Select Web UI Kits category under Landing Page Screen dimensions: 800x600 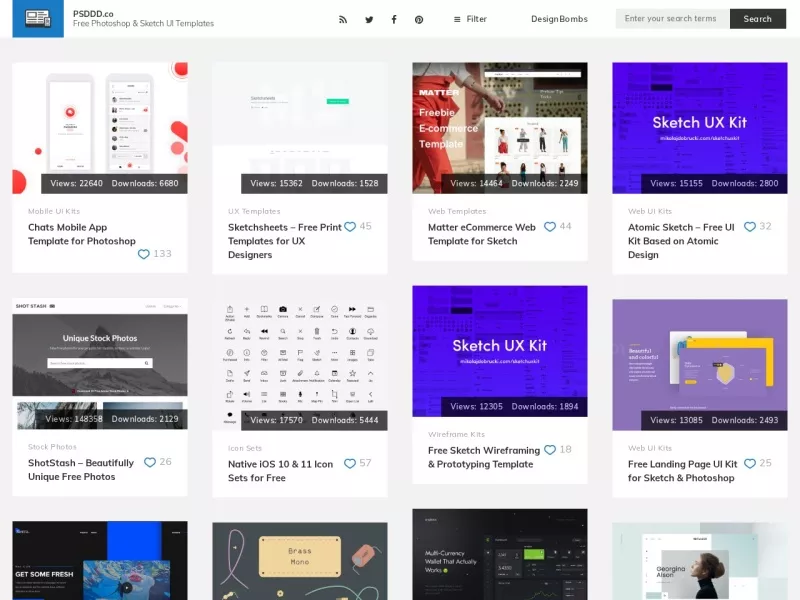point(650,448)
